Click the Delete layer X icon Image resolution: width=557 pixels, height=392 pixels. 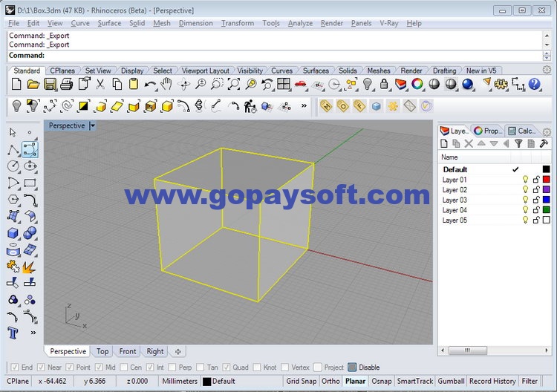[x=469, y=143]
